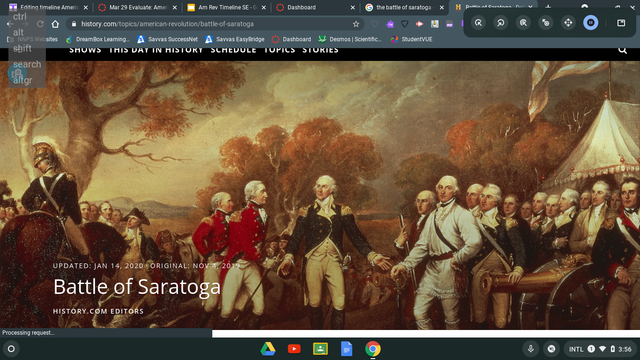Click the Chrome home button
The image size is (640, 360).
coord(55,24)
